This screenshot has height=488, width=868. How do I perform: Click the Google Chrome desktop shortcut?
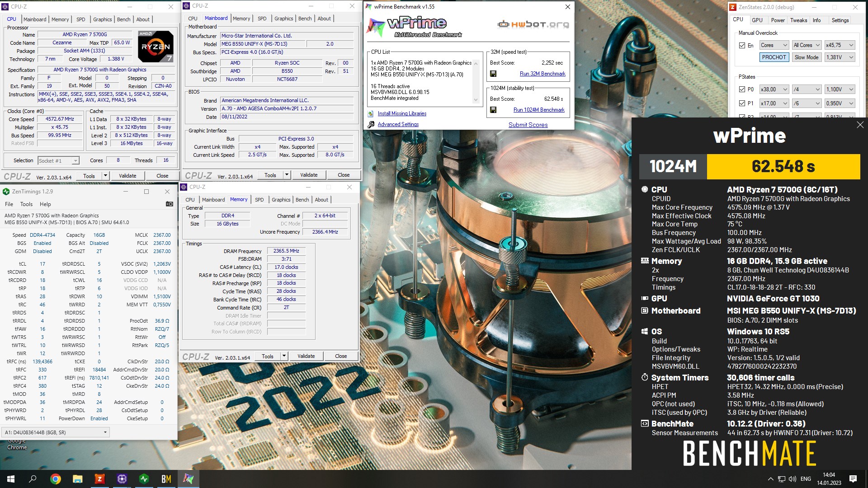[17, 444]
